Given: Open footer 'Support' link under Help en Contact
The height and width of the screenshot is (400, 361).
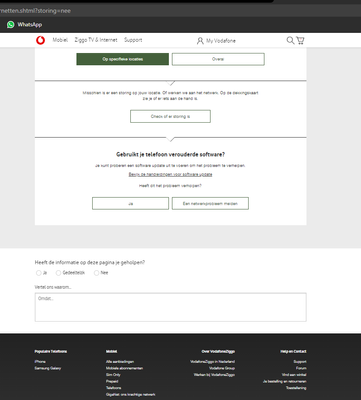Looking at the screenshot, I should (x=300, y=362).
